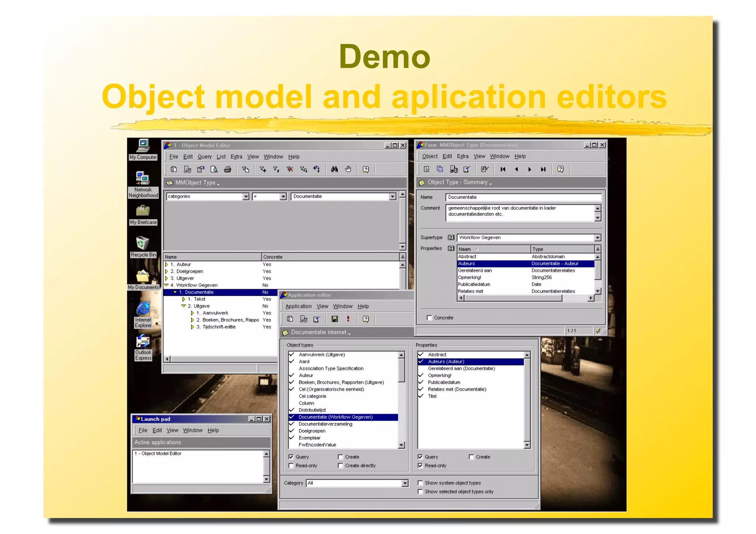The height and width of the screenshot is (534, 756).
Task: Click the remove filter (red X funnel) icon
Action: point(290,169)
